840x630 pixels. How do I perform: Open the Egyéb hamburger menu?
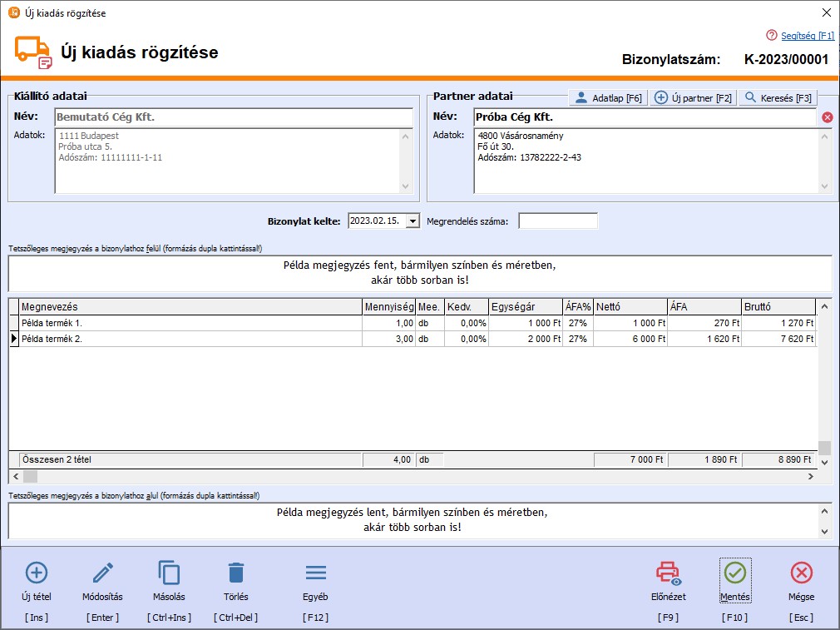[x=315, y=573]
